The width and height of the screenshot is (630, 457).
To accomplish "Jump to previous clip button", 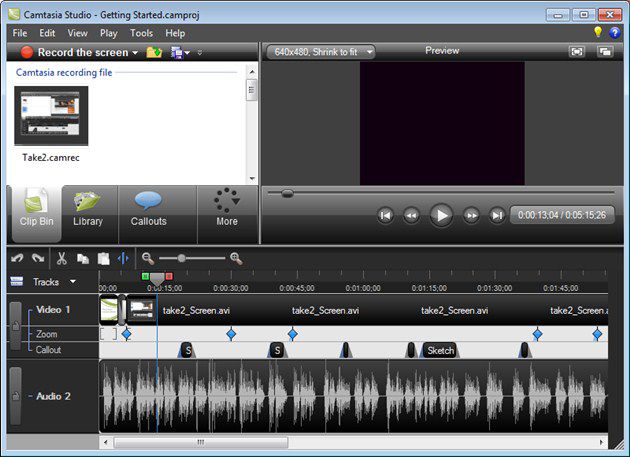I will point(385,215).
